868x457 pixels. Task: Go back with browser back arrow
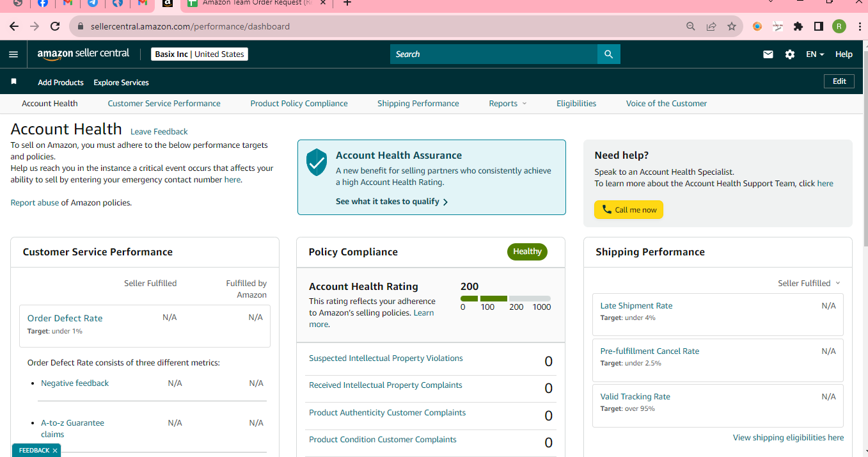point(14,26)
